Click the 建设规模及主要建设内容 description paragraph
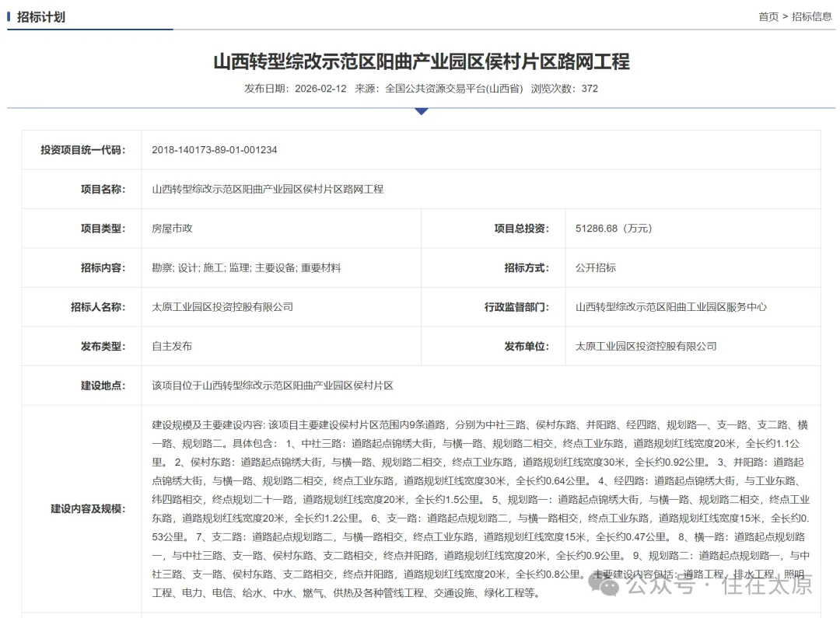 pyautogui.click(x=481, y=508)
